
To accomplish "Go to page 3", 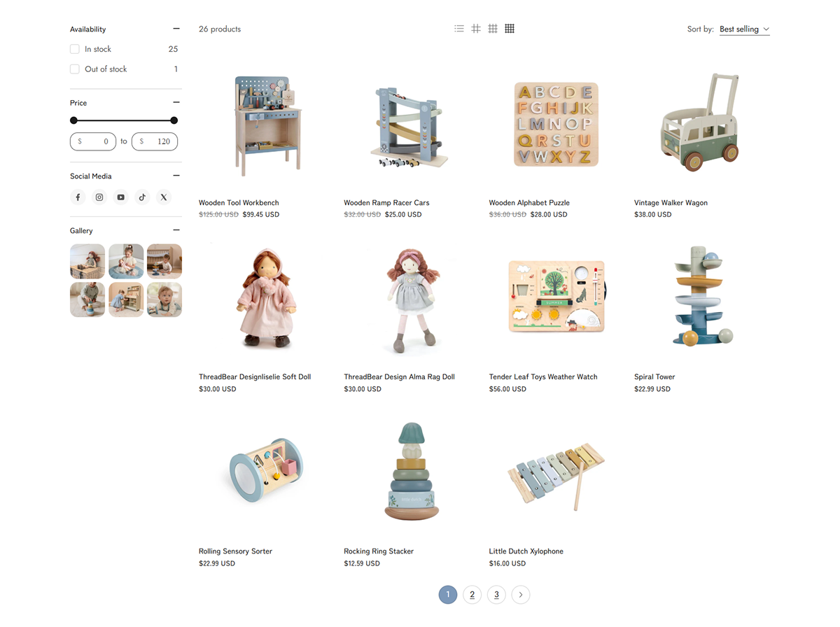I will 496,595.
